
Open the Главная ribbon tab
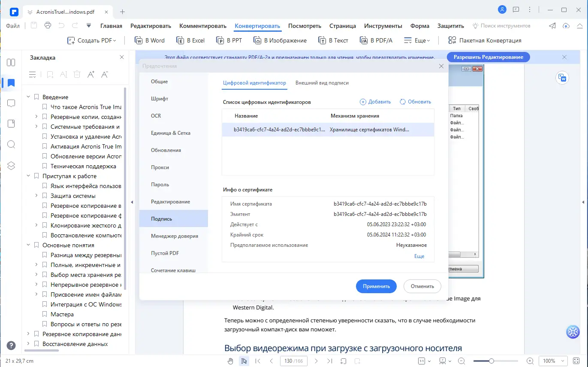111,26
